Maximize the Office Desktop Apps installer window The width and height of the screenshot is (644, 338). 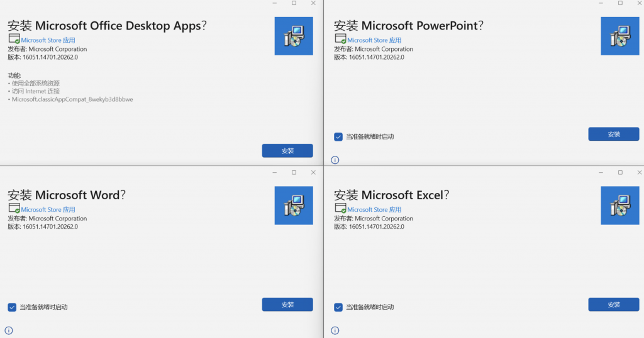294,3
